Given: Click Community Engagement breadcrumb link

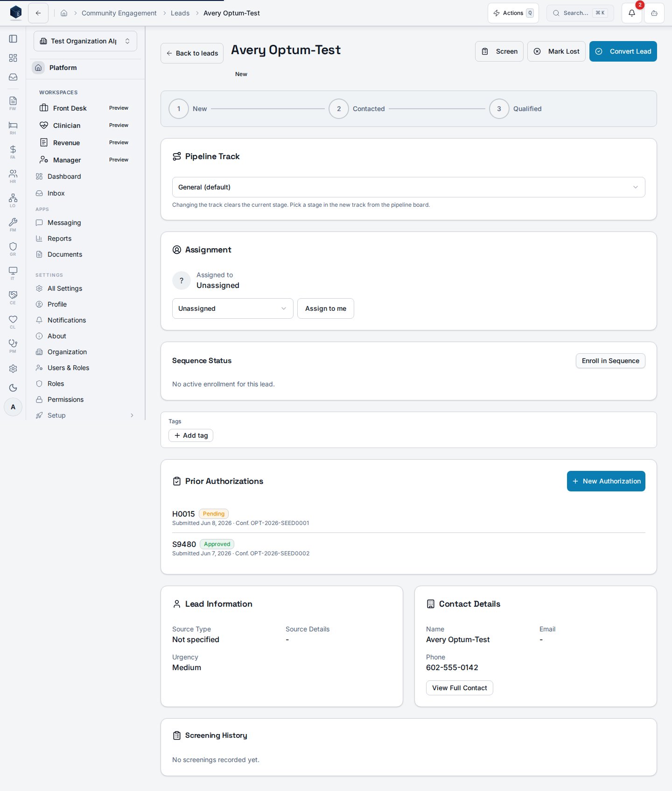Looking at the screenshot, I should point(119,13).
